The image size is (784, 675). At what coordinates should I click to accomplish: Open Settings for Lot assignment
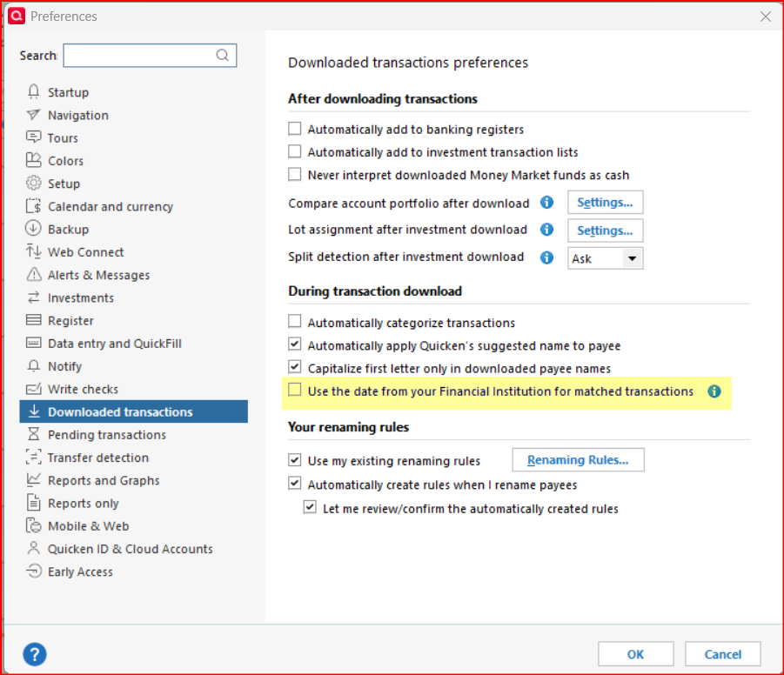coord(605,231)
